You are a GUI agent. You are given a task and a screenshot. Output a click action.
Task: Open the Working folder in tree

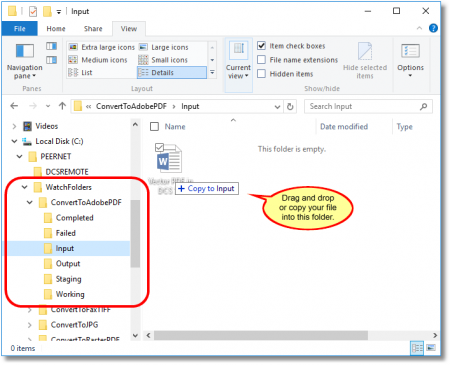click(70, 294)
